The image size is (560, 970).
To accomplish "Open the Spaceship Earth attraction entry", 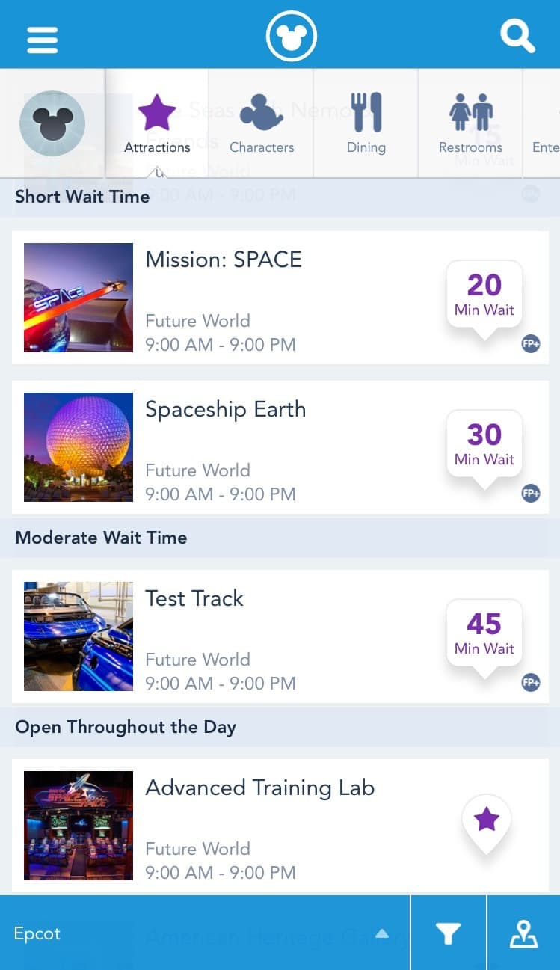I will (224, 410).
